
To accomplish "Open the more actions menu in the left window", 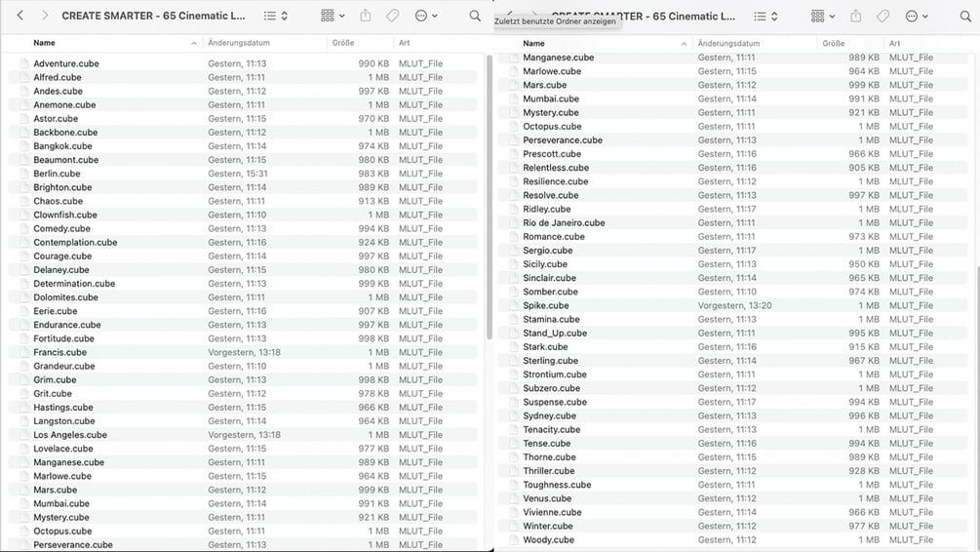I will click(x=426, y=16).
